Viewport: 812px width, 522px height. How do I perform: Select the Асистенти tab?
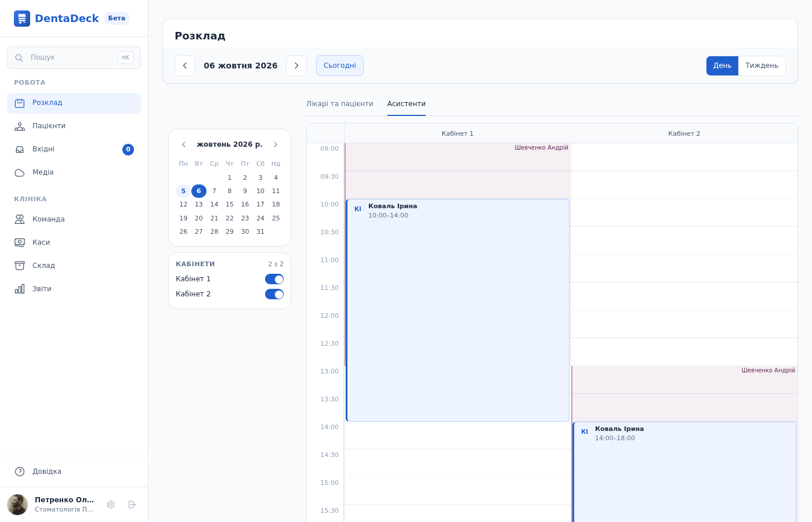tap(407, 104)
